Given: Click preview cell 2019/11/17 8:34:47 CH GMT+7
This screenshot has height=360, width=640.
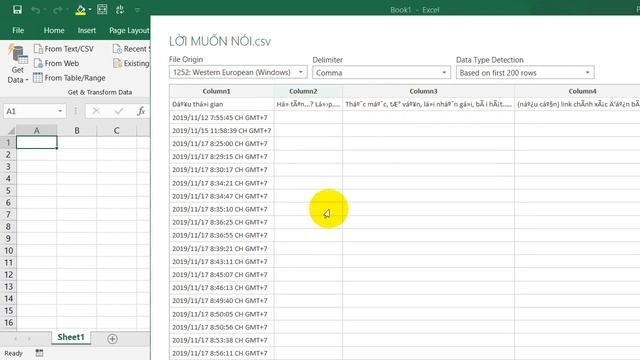Looking at the screenshot, I should (x=222, y=196).
